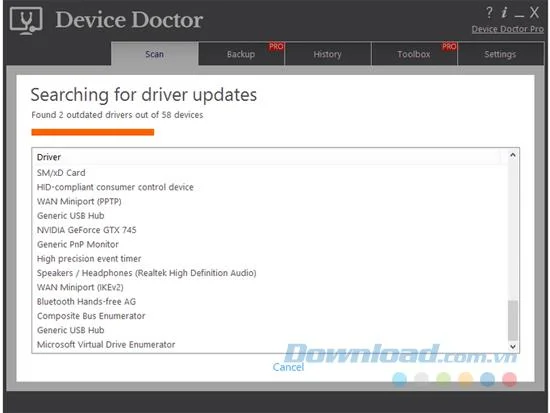Select NVIDIA GeForce GTX 745 in list
Viewport: 550px width, 413px height.
(x=87, y=230)
